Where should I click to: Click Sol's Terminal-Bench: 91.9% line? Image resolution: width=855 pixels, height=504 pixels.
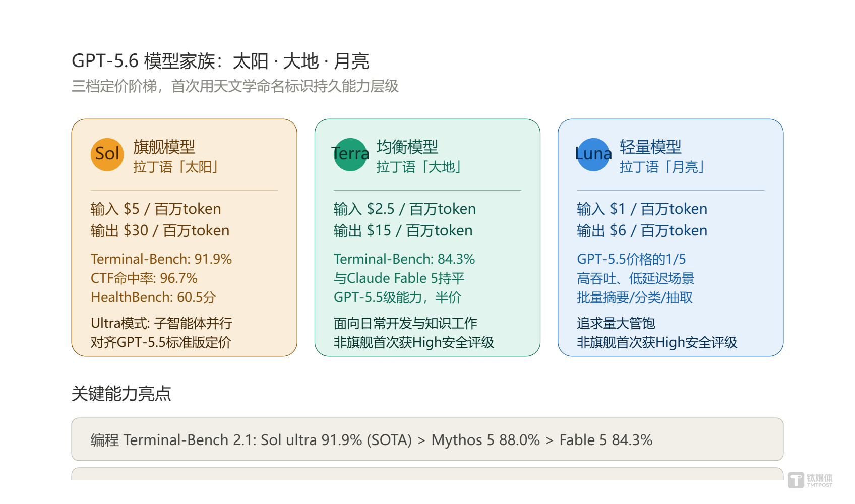[x=161, y=259]
